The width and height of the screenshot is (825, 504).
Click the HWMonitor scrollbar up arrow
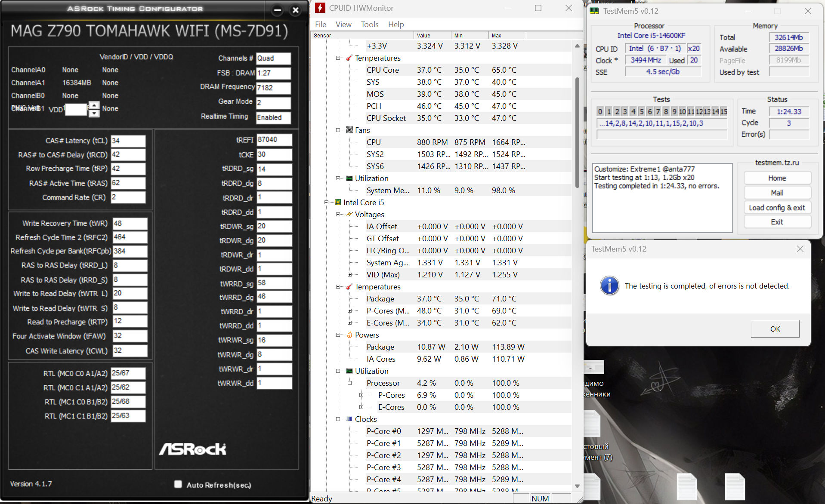pos(577,46)
